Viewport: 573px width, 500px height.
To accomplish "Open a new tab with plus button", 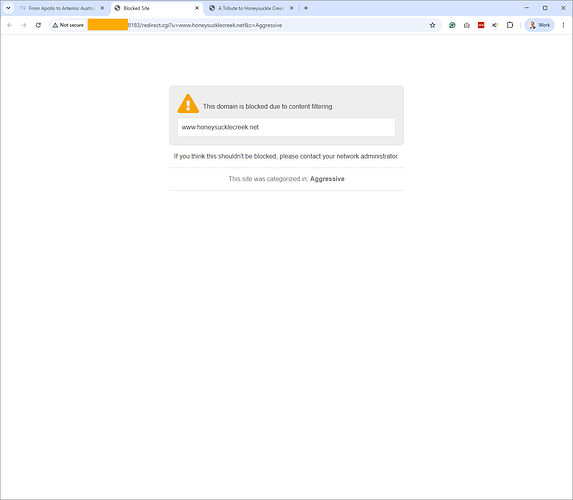I will 306,8.
